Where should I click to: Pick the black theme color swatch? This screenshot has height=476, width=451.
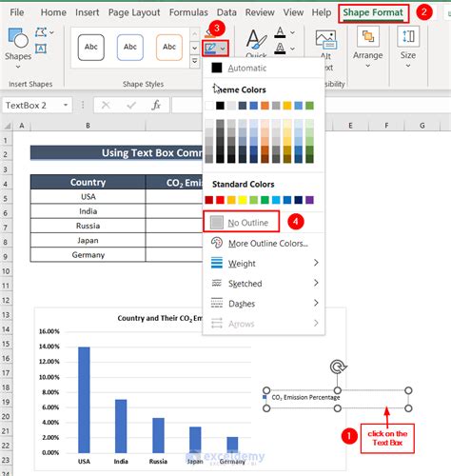point(220,106)
